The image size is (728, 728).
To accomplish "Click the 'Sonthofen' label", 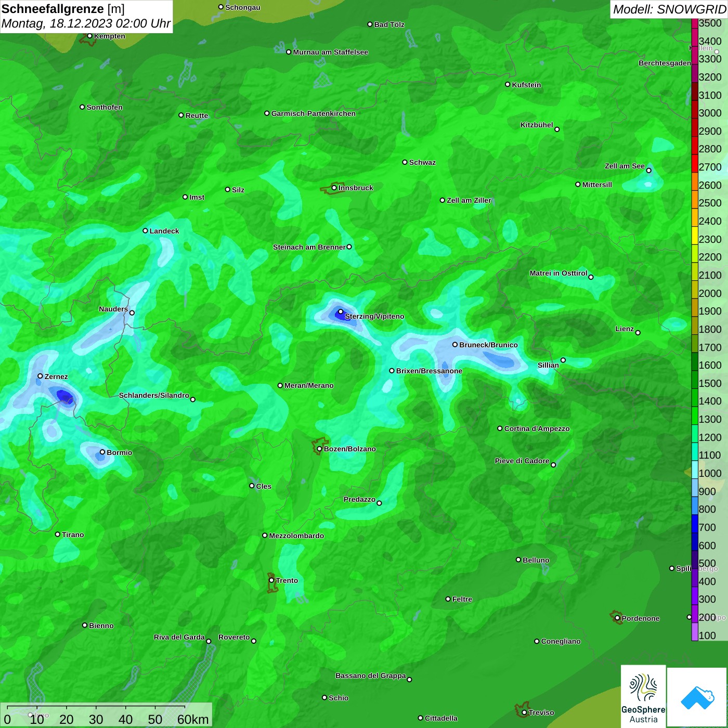I will [105, 107].
